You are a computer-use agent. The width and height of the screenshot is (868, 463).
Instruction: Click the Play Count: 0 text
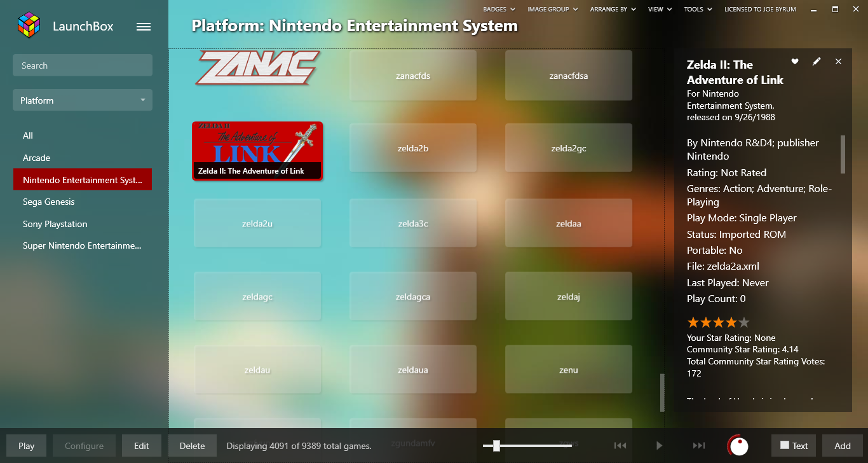[716, 299]
